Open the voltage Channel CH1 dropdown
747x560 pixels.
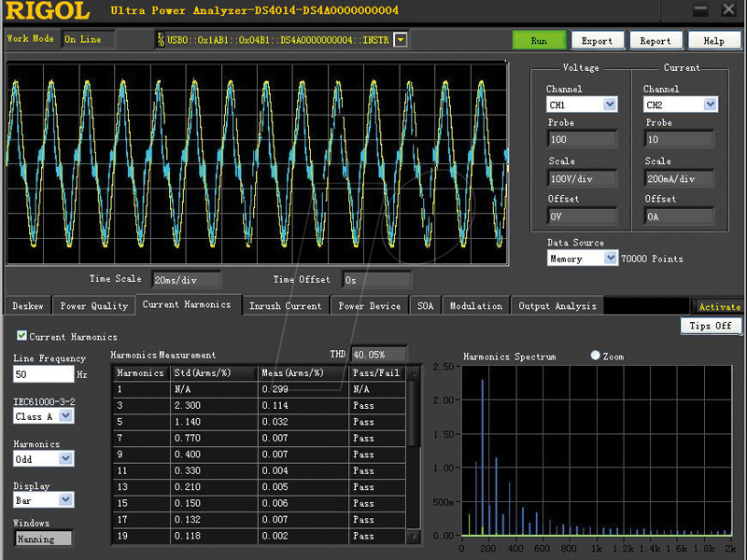click(610, 105)
